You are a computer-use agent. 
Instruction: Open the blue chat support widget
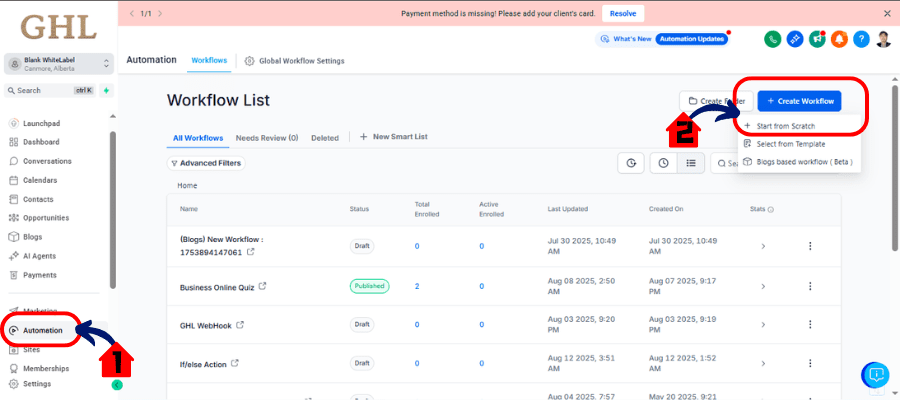[x=875, y=375]
